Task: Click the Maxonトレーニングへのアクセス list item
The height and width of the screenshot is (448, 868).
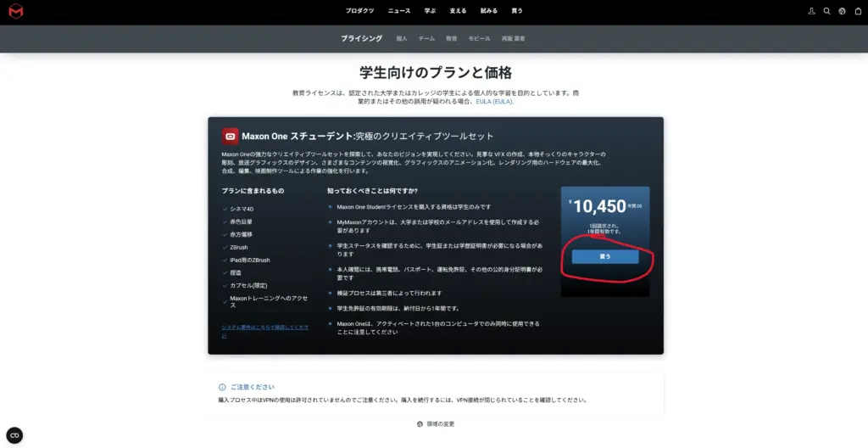Action: coord(269,301)
